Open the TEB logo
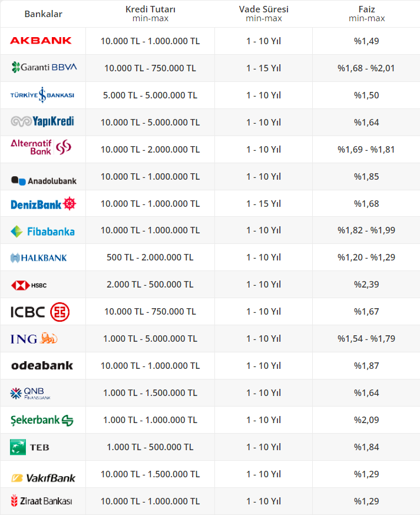This screenshot has width=420, height=515. coord(29,447)
